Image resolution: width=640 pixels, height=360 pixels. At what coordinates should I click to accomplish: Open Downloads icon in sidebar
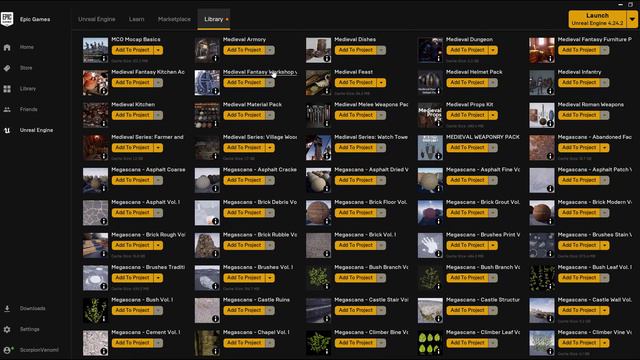coord(7,309)
